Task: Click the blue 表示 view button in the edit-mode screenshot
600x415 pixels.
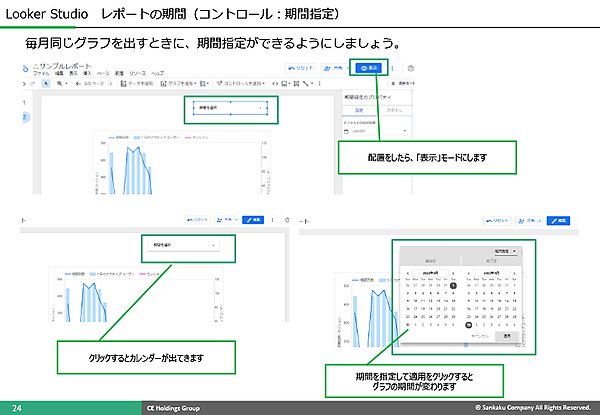Action: 369,68
